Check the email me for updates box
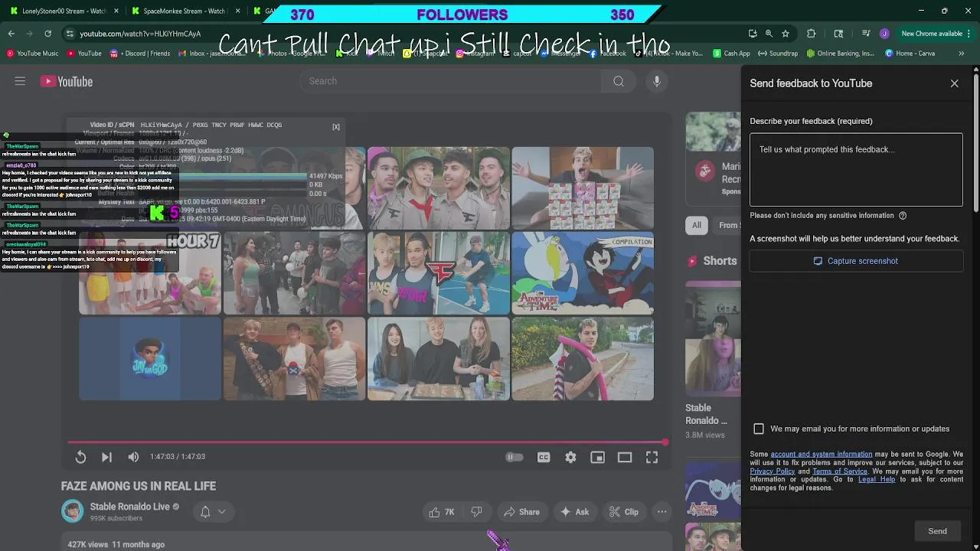 pyautogui.click(x=759, y=429)
